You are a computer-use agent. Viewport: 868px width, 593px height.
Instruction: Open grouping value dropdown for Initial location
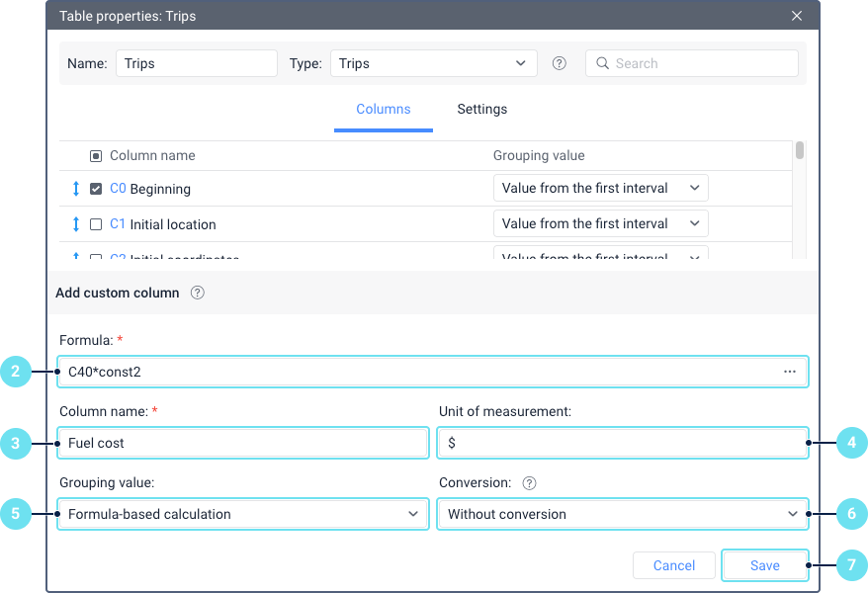pos(601,223)
